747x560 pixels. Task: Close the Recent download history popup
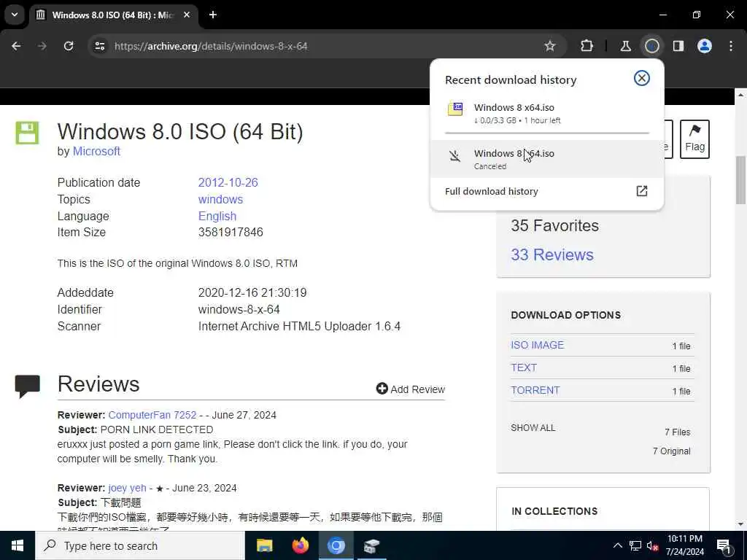[642, 78]
